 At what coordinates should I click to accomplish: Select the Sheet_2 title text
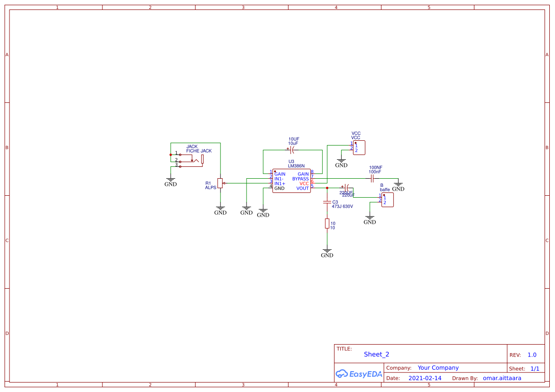376,354
